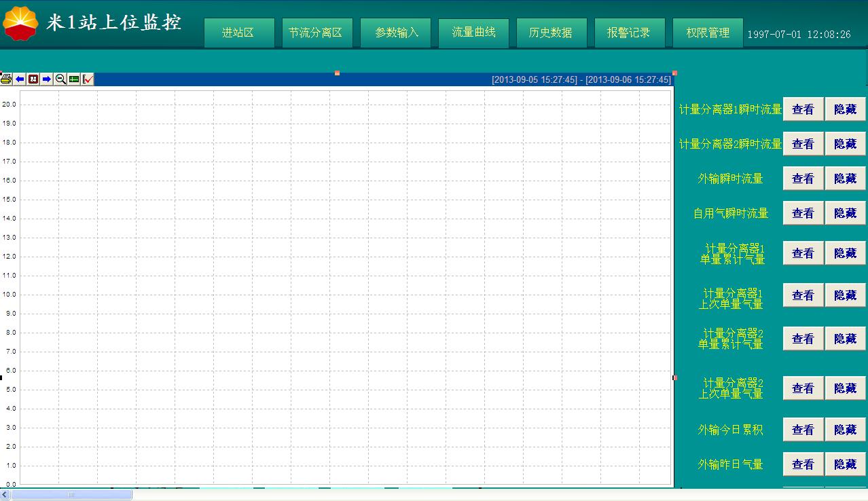Click the 1997-07-01 12:08:26 clock text
Viewport: 868px width, 501px height.
point(799,34)
